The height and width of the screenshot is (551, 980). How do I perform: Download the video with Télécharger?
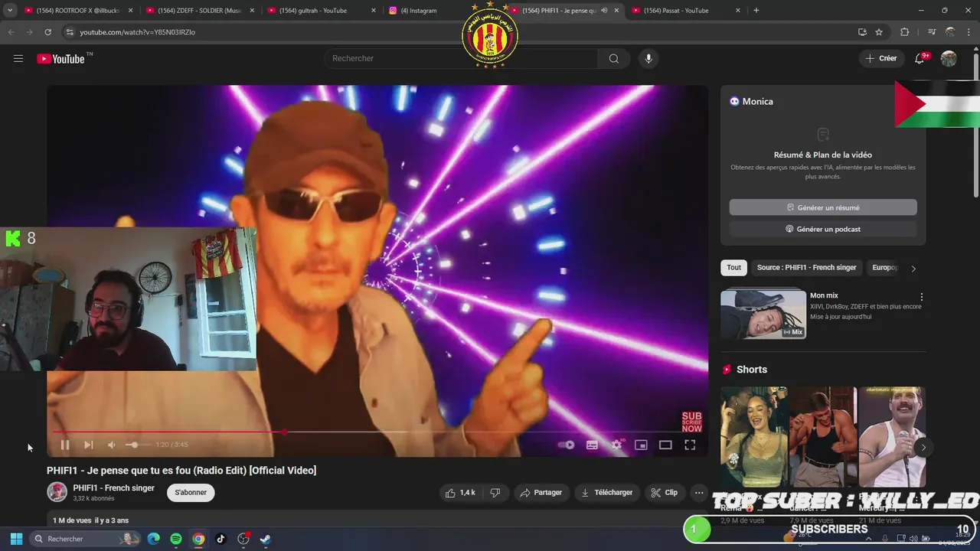[606, 493]
